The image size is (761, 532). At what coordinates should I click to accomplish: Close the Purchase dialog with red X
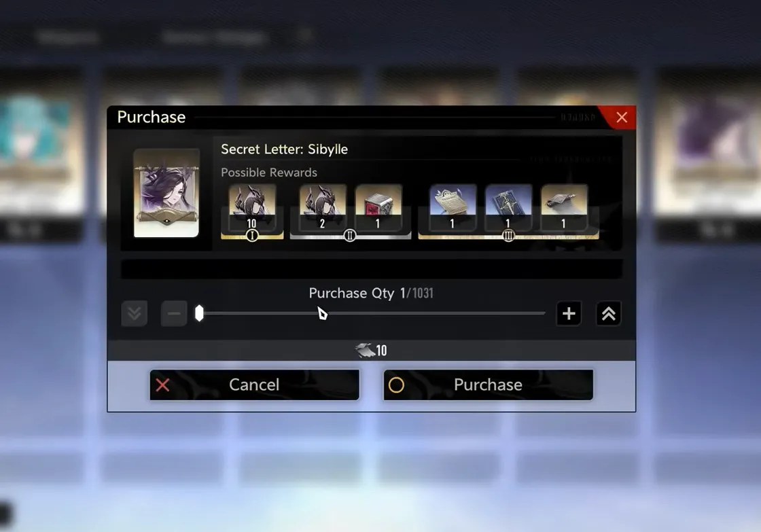coord(621,118)
